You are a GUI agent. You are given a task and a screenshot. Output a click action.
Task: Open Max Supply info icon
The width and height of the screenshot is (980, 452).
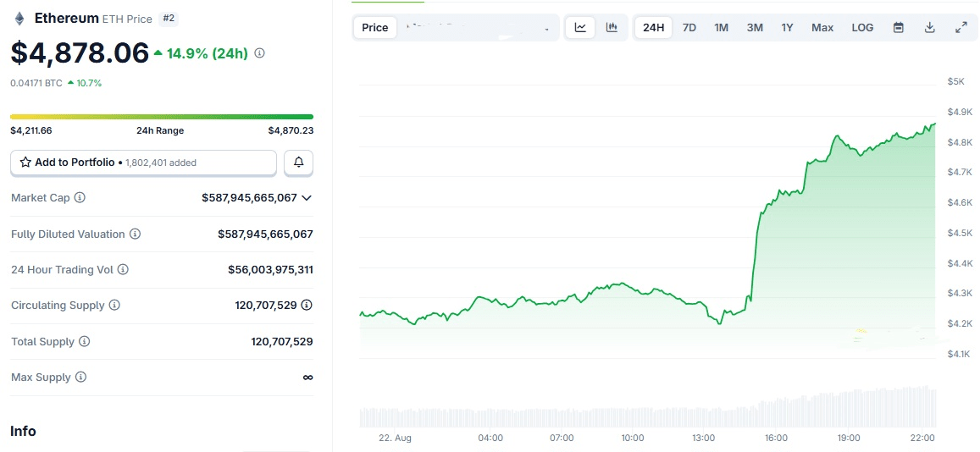(80, 377)
